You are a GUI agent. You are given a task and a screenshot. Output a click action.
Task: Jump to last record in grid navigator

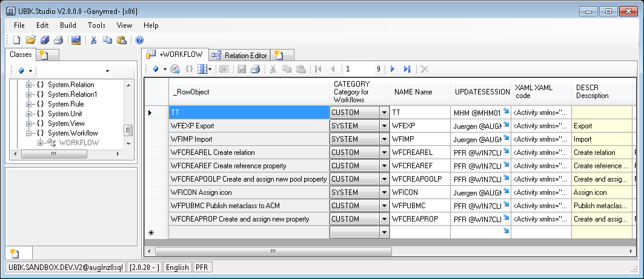407,69
